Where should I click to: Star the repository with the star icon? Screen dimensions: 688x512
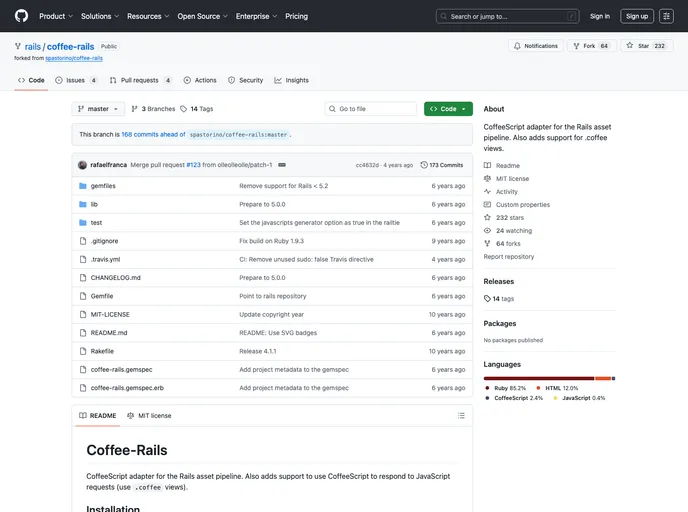pos(630,45)
